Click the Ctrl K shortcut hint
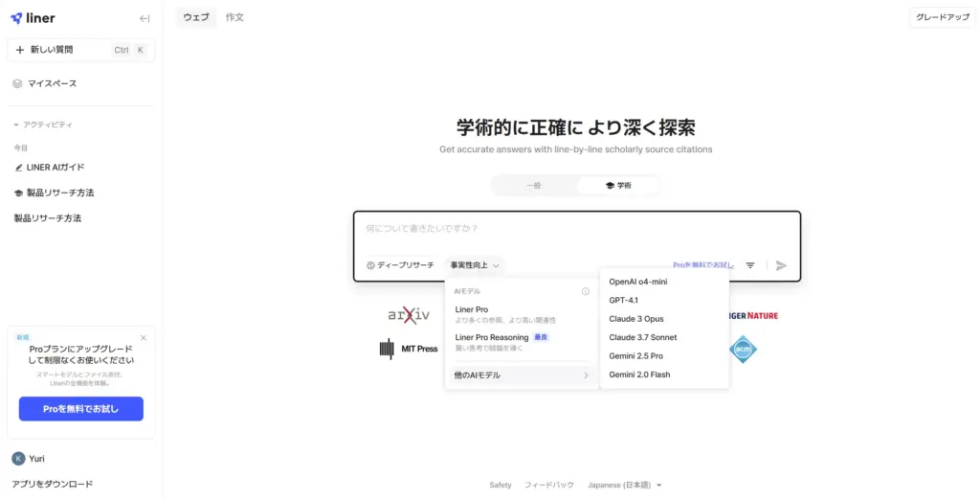 129,50
